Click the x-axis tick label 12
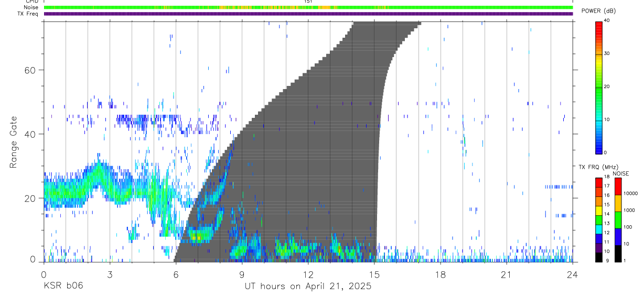Screen dimensions: 644x297 point(308,274)
